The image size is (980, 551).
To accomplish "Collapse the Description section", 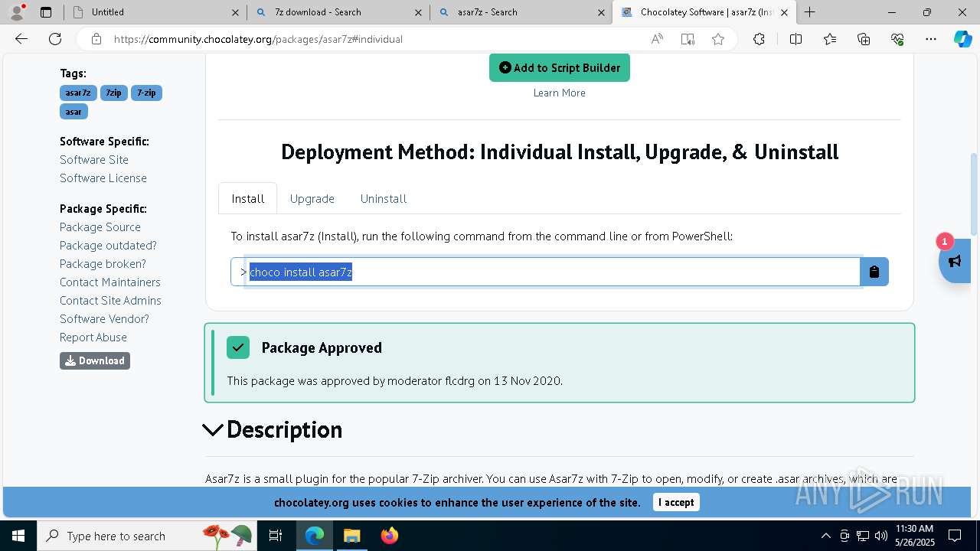I will point(214,430).
